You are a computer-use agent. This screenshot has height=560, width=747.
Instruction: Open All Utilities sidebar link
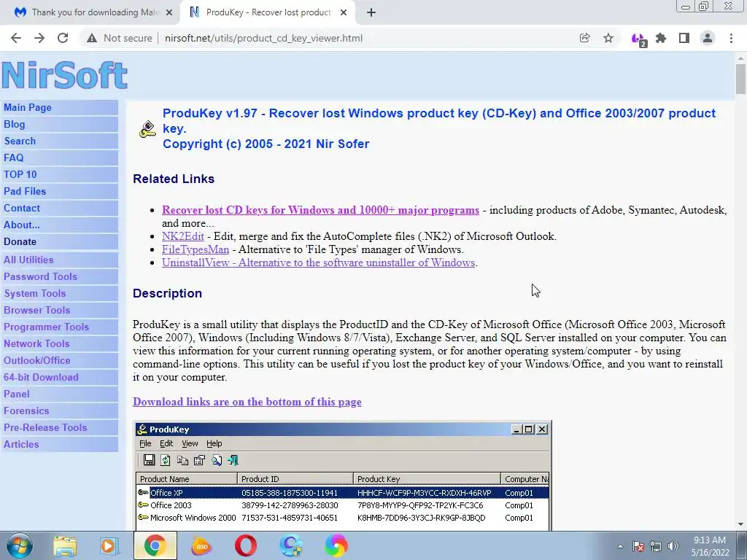(x=28, y=260)
